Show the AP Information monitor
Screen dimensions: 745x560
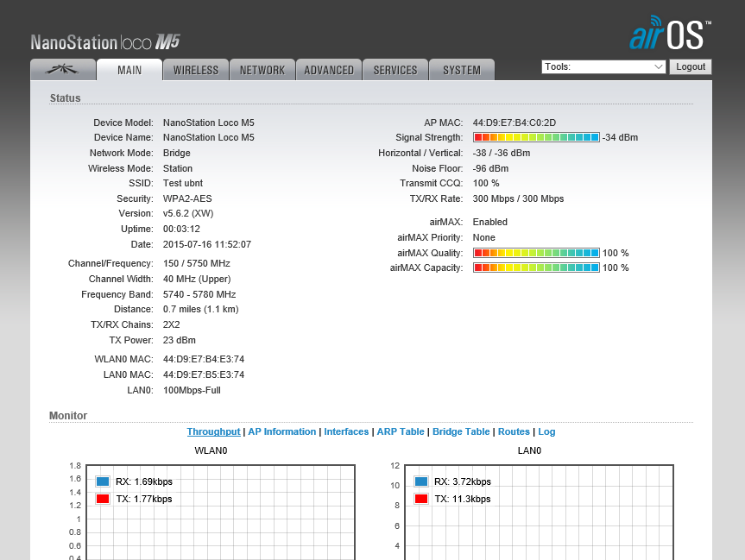(x=281, y=431)
